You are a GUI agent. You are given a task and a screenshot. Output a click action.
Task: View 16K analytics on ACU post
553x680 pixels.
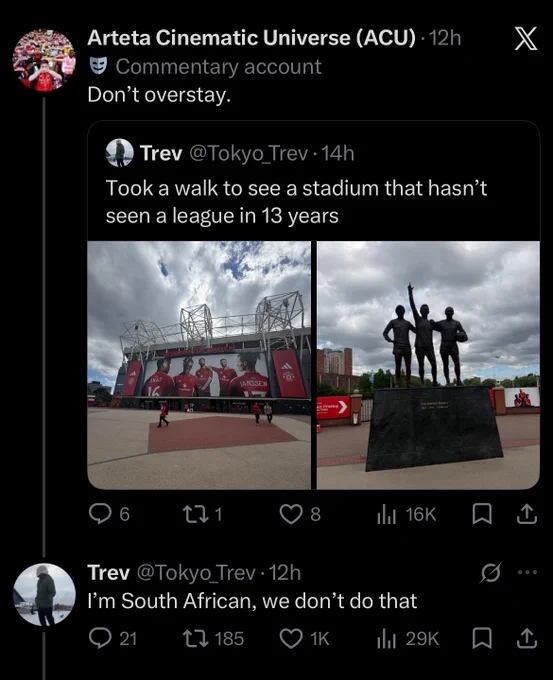point(406,514)
